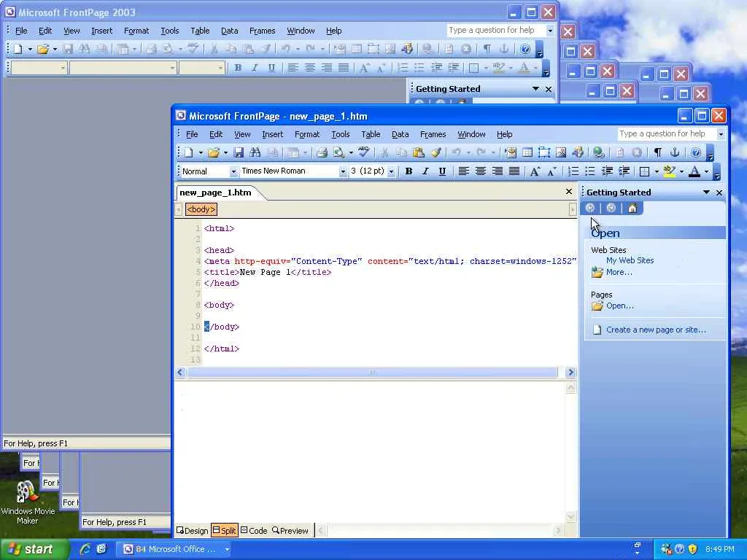The image size is (747, 560).
Task: Toggle Center alignment in front window
Action: pyautogui.click(x=480, y=171)
